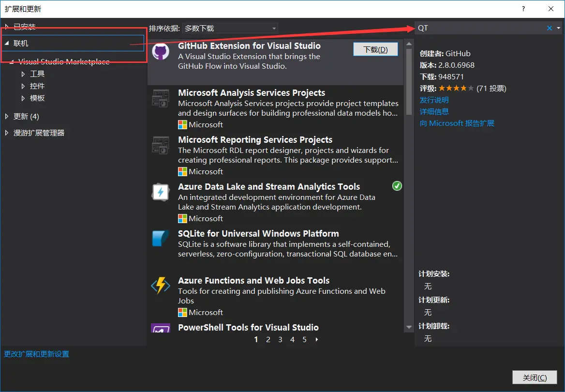
Task: Click next page arrow in pagination
Action: pyautogui.click(x=317, y=339)
